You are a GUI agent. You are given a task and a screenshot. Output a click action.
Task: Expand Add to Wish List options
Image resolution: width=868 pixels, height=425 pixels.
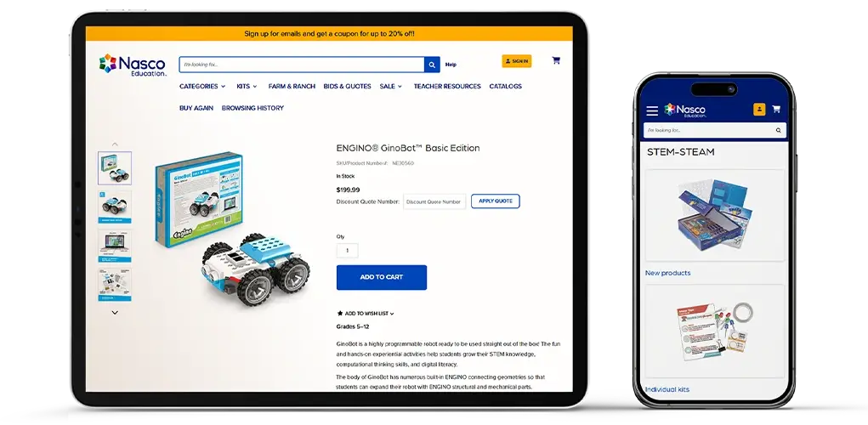coord(366,313)
